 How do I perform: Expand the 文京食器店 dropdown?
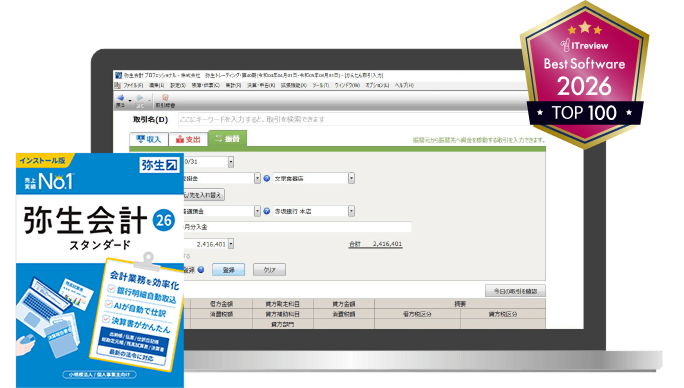pos(351,178)
